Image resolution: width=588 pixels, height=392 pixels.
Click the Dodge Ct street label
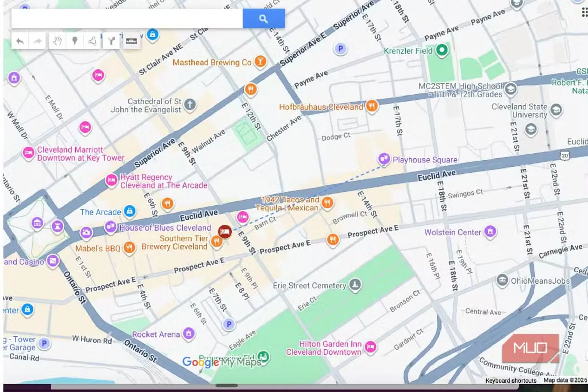pos(336,137)
